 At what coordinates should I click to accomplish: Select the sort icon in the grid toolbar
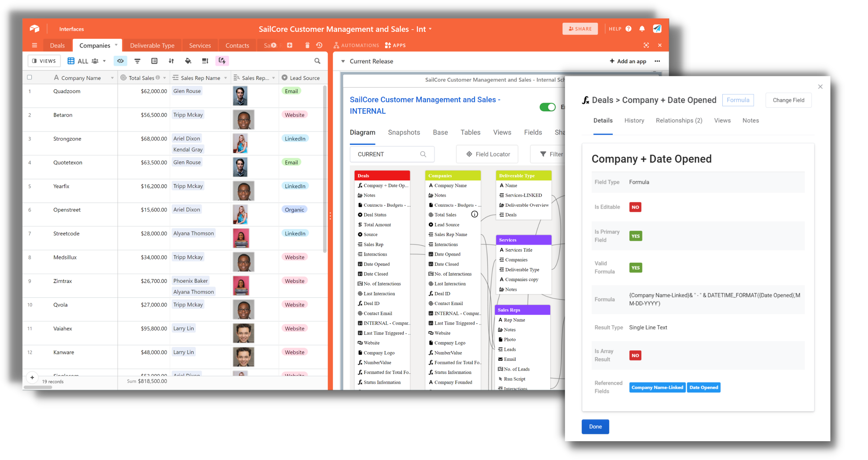171,61
